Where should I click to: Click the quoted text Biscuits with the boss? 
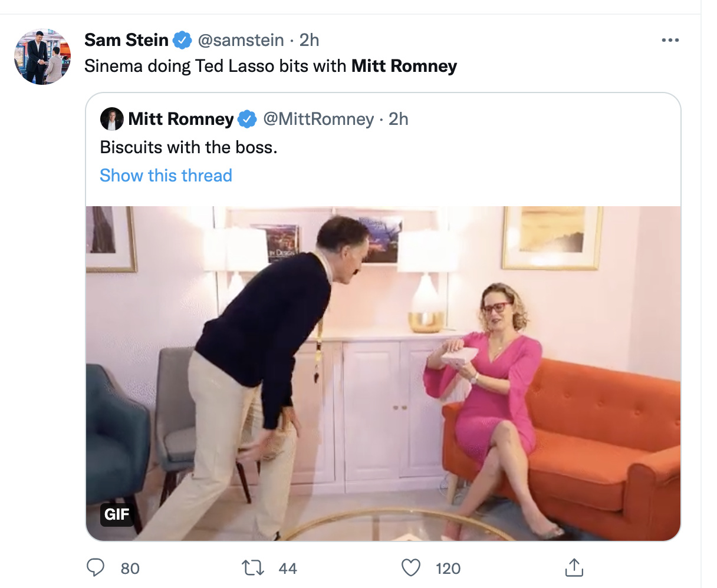click(189, 147)
